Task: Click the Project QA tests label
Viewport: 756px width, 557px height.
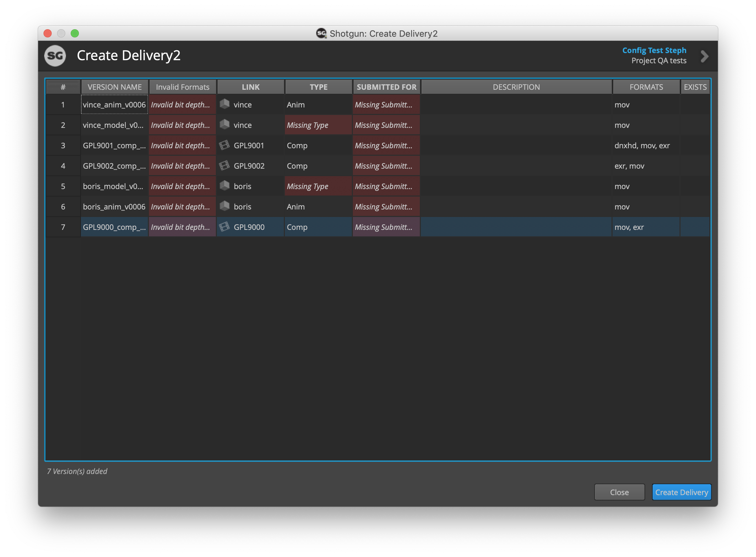Action: pyautogui.click(x=659, y=61)
